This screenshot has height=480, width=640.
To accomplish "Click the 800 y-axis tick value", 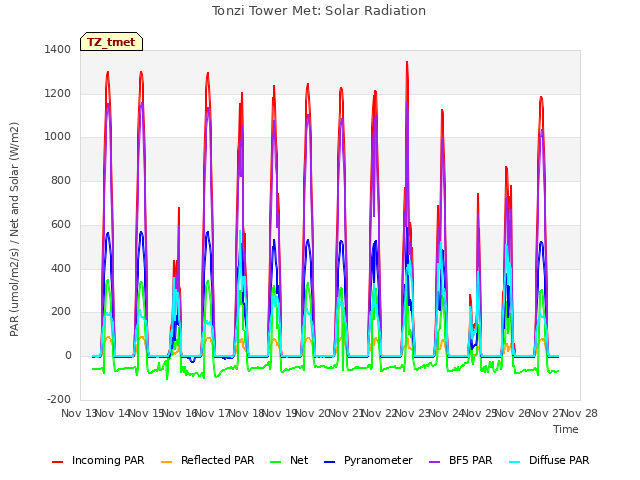I will (x=61, y=180).
